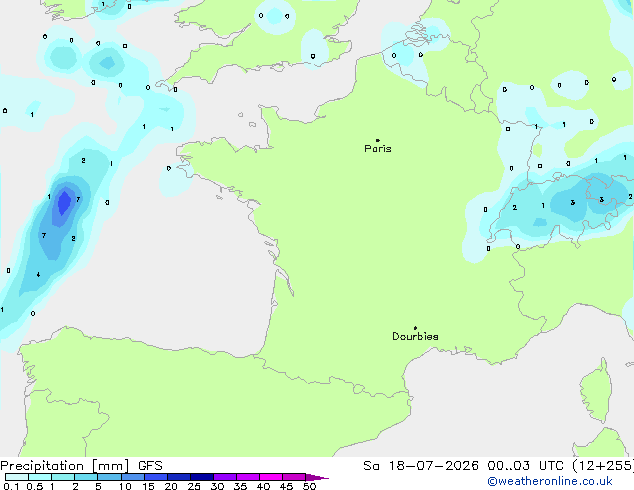Pick the 15–20 mm legend swatch
Image resolution: width=634 pixels, height=490 pixels.
[x=155, y=477]
